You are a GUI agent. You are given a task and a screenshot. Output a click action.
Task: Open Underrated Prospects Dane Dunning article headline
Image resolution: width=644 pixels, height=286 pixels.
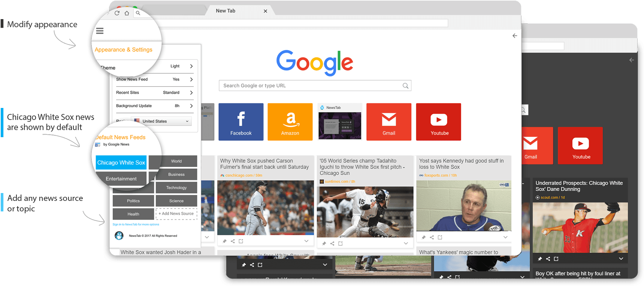(579, 186)
